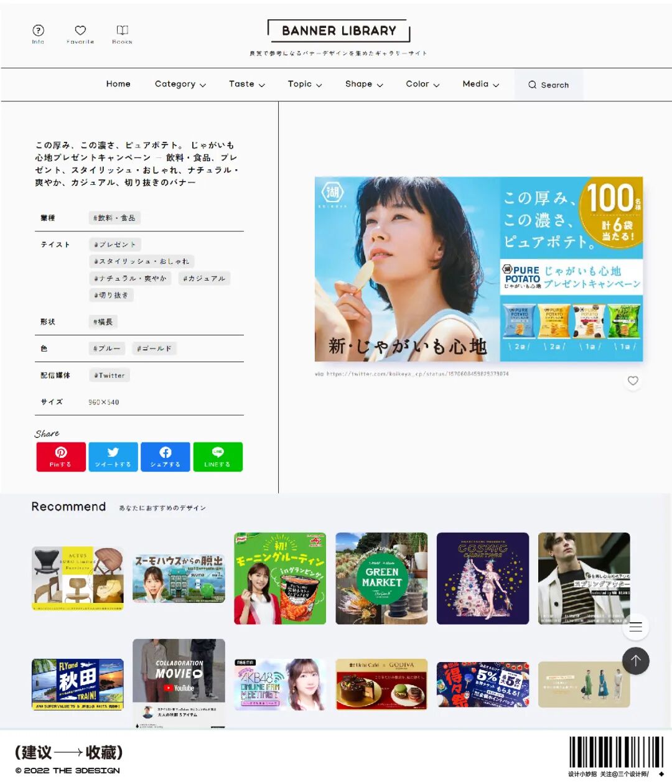Screen dimensions: 672x784
Task: Expand the Media dropdown menu
Action: 481,84
